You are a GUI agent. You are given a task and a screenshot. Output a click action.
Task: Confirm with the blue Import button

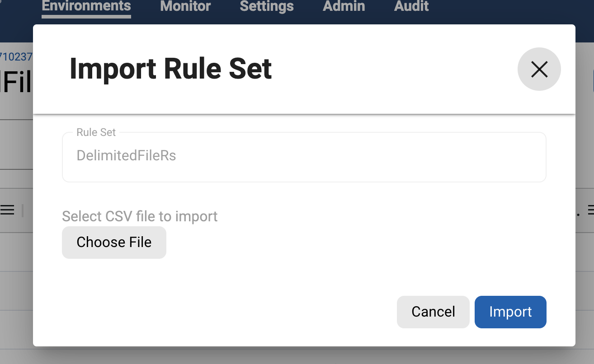pos(510,312)
